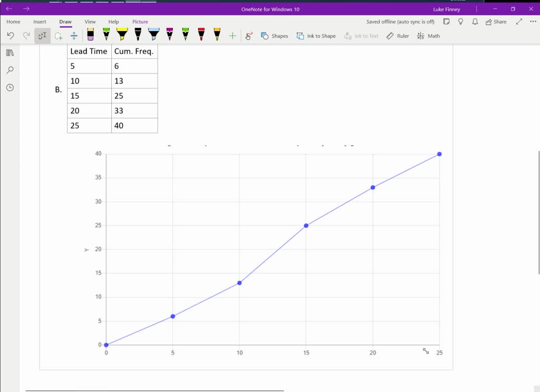Open the Shapes gallery
This screenshot has height=392, width=540.
click(x=275, y=35)
